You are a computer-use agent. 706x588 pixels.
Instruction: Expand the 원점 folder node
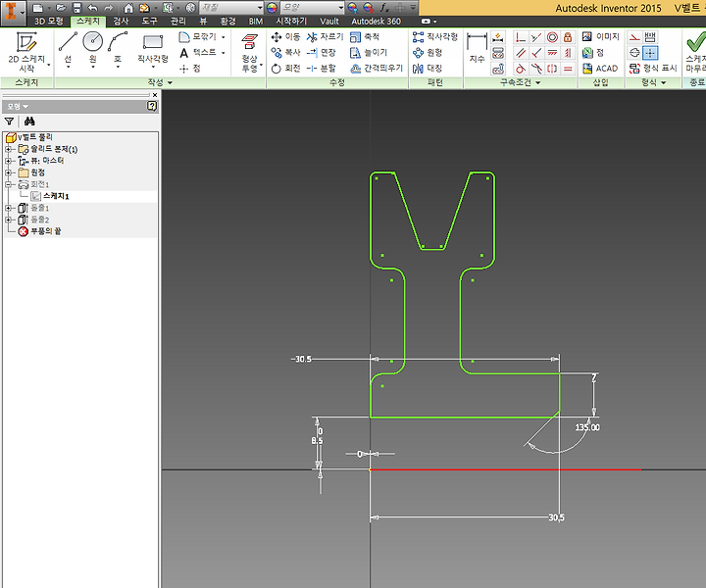[x=8, y=172]
